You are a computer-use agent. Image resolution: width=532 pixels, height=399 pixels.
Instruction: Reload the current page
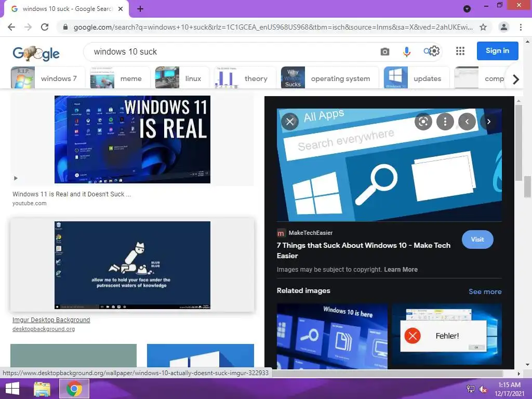pyautogui.click(x=45, y=27)
